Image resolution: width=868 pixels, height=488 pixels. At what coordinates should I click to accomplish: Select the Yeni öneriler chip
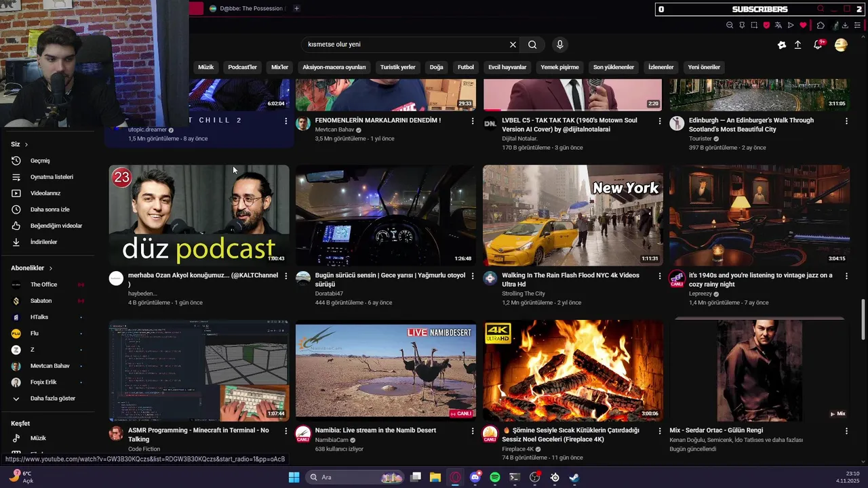click(704, 67)
